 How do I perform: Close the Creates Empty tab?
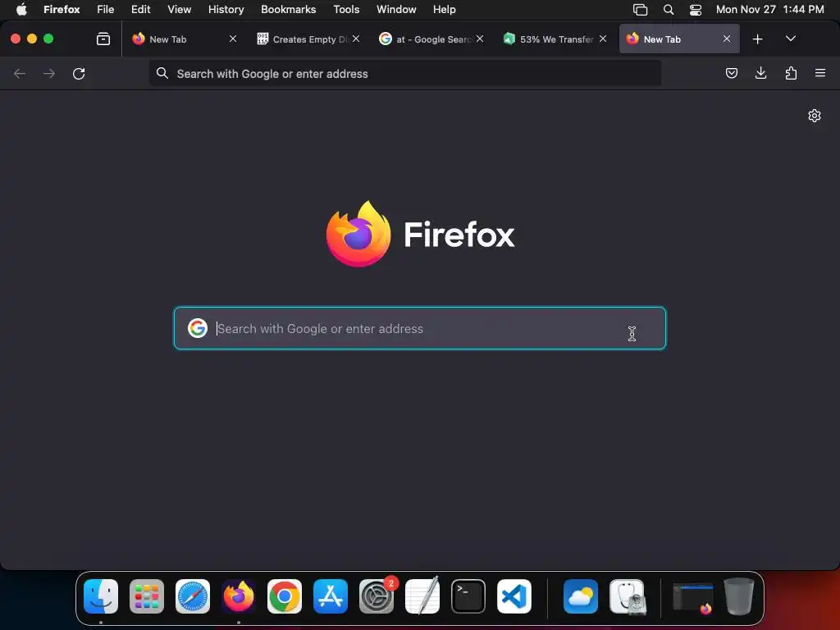[x=356, y=39]
